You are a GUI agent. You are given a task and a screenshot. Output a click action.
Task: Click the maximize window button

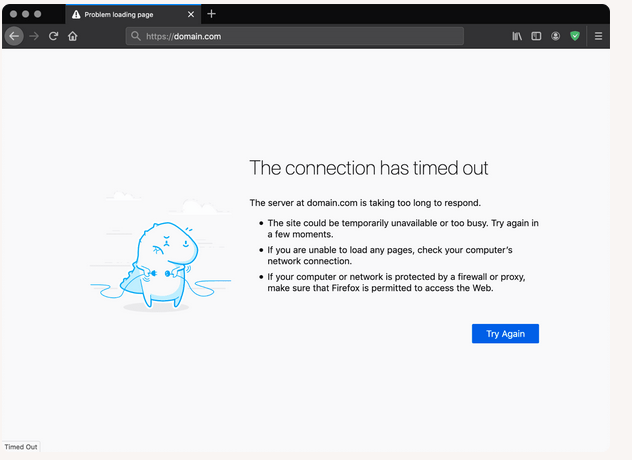click(x=37, y=14)
